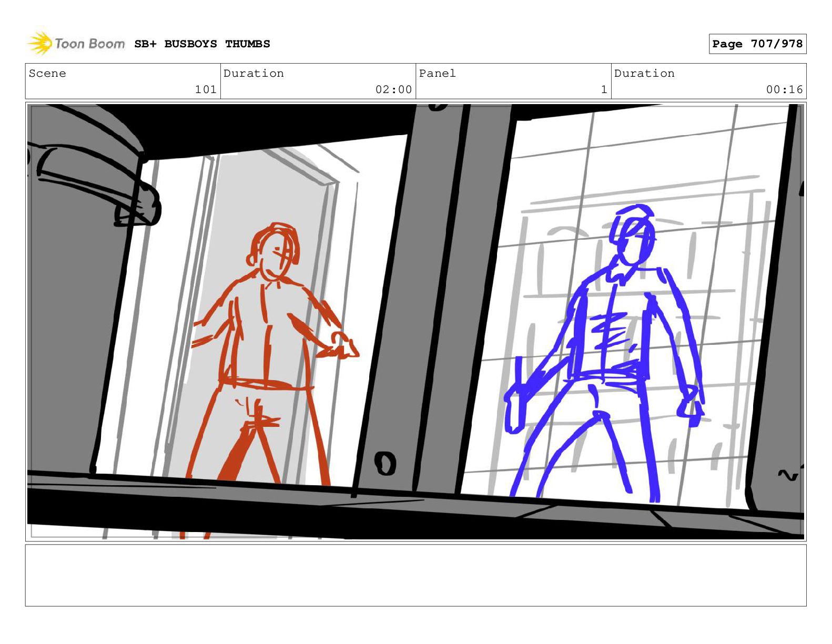This screenshot has height=644, width=832.
Task: Click the panel number 1
Action: [604, 89]
